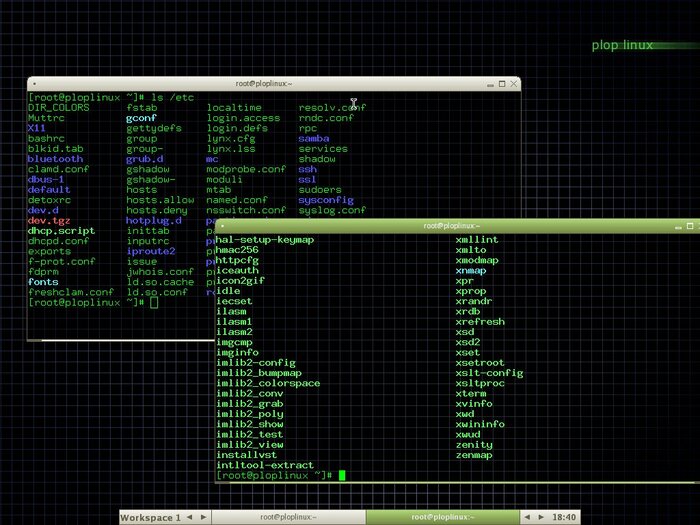Click the 18:40 clock in the taskbar

(x=563, y=517)
